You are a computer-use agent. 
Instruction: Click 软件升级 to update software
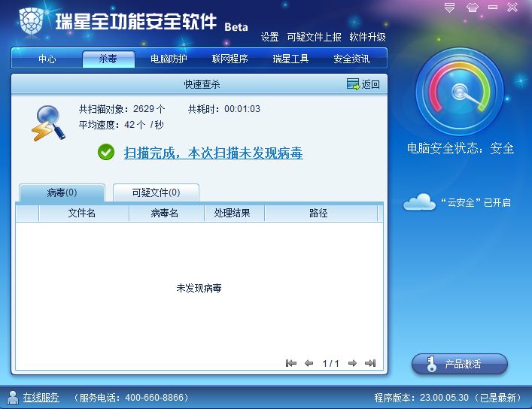point(367,37)
